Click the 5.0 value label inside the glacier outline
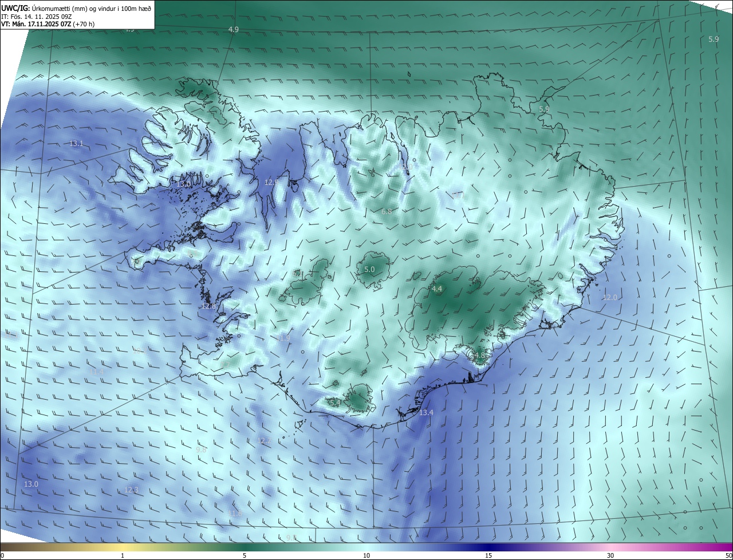 point(369,269)
